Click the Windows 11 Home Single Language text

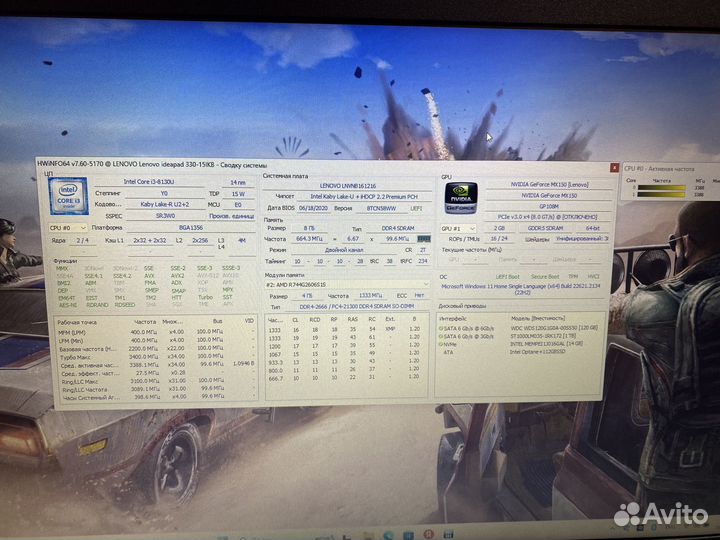pos(523,288)
